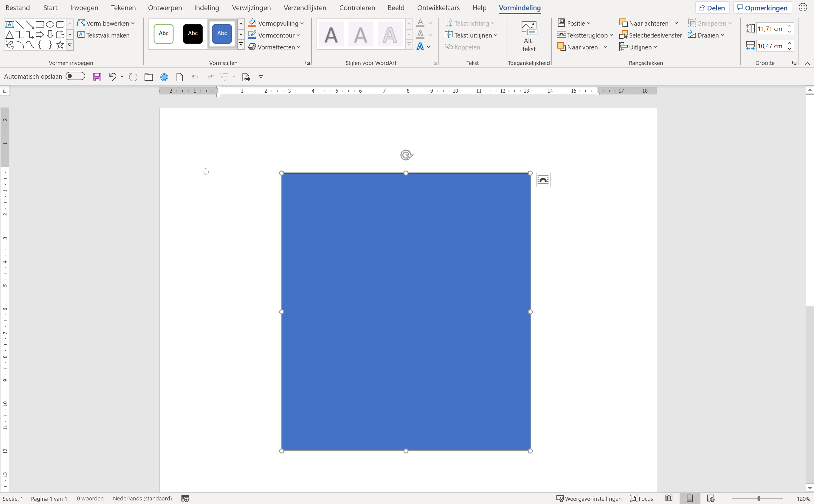The height and width of the screenshot is (504, 814).
Task: Switch to Focus mode in status bar
Action: (642, 498)
